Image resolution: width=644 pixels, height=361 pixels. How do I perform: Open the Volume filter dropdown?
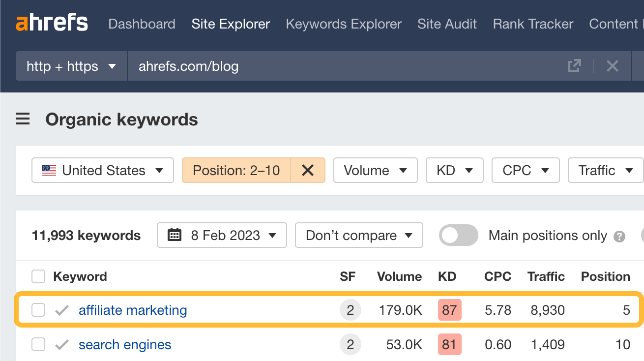pos(375,170)
